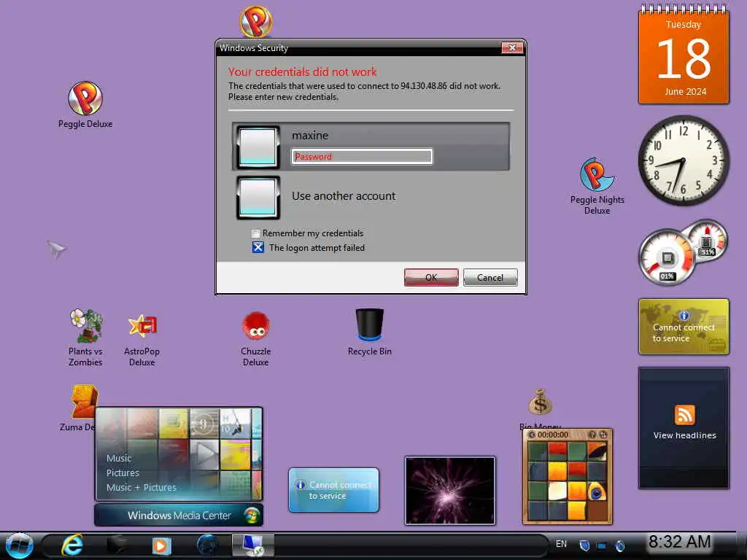Click yellow Cannot connect to service gadget

click(684, 327)
